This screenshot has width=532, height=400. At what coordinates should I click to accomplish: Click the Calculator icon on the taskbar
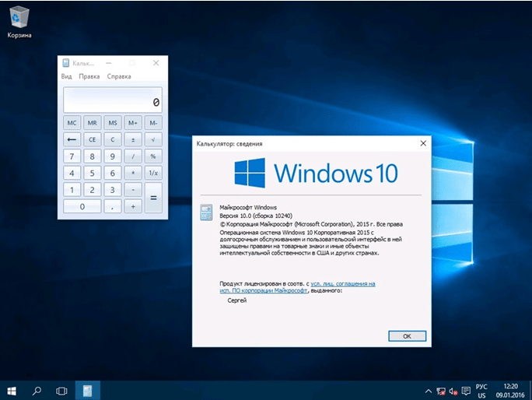point(87,389)
